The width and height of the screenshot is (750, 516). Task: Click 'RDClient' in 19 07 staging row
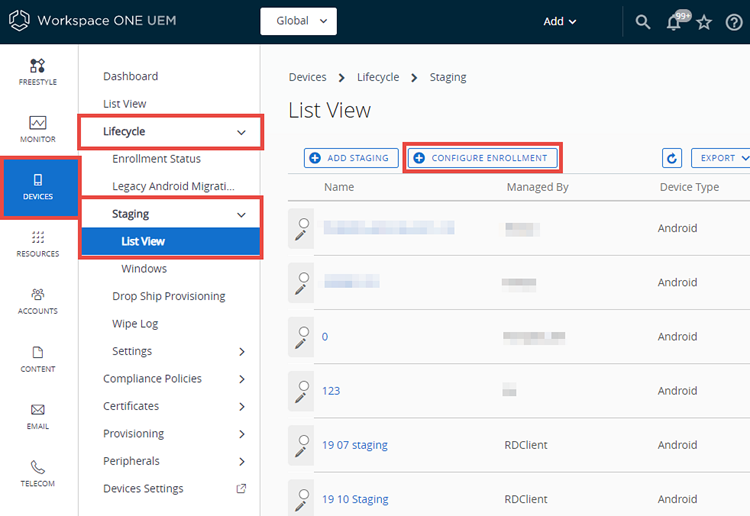point(526,445)
